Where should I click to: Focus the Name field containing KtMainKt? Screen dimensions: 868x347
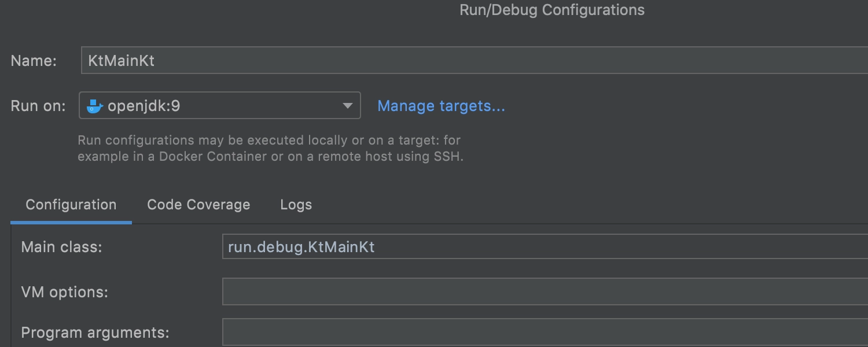(x=475, y=60)
